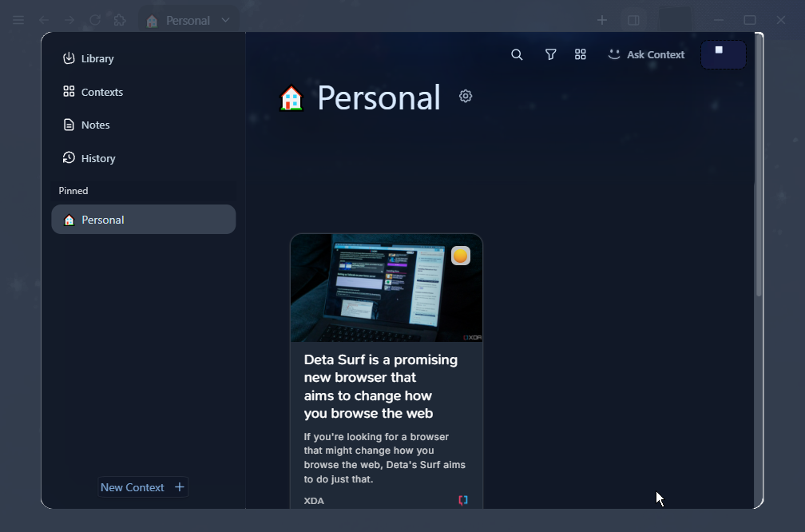
Task: Click the search magnifier icon
Action: click(x=517, y=54)
